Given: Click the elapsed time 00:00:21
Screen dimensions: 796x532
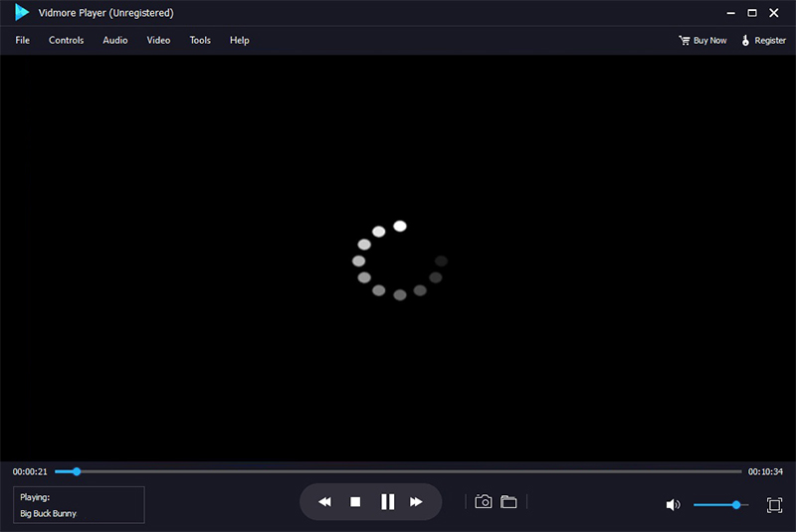Looking at the screenshot, I should pyautogui.click(x=30, y=471).
